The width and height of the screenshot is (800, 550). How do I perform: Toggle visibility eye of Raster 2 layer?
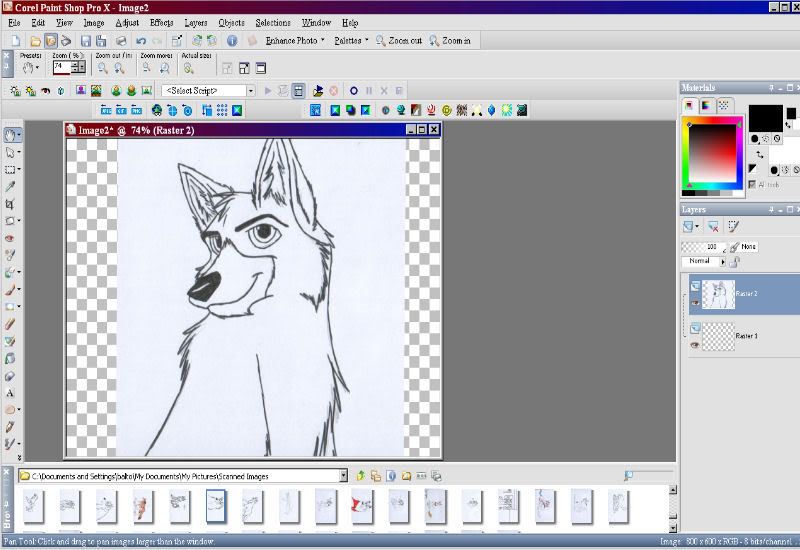click(695, 303)
